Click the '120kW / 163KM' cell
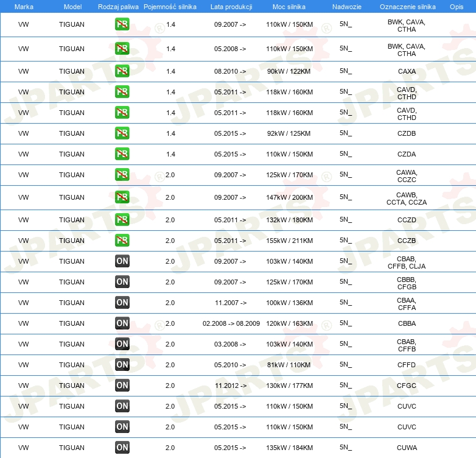 point(289,323)
